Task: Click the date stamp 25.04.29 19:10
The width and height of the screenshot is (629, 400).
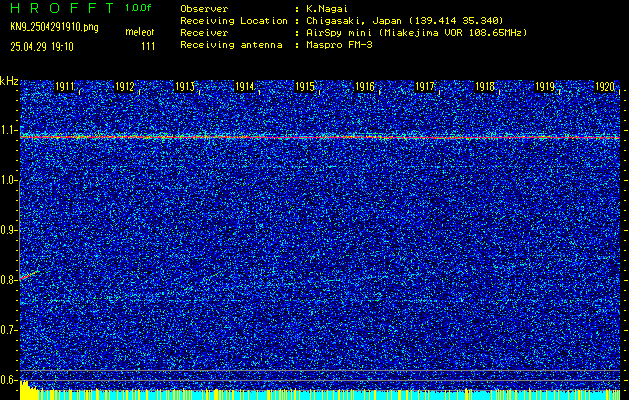Action: coord(42,47)
